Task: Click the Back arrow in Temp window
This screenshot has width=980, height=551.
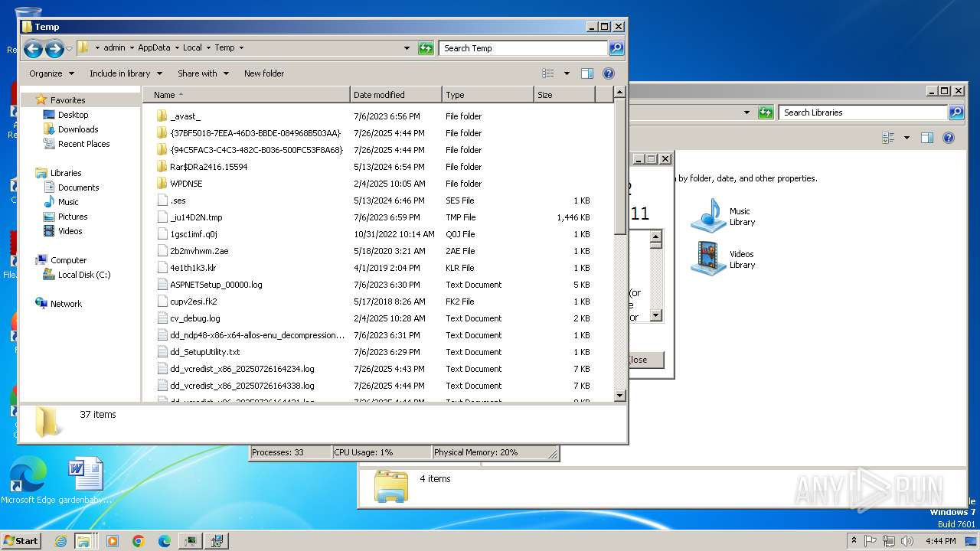Action: pyautogui.click(x=33, y=50)
